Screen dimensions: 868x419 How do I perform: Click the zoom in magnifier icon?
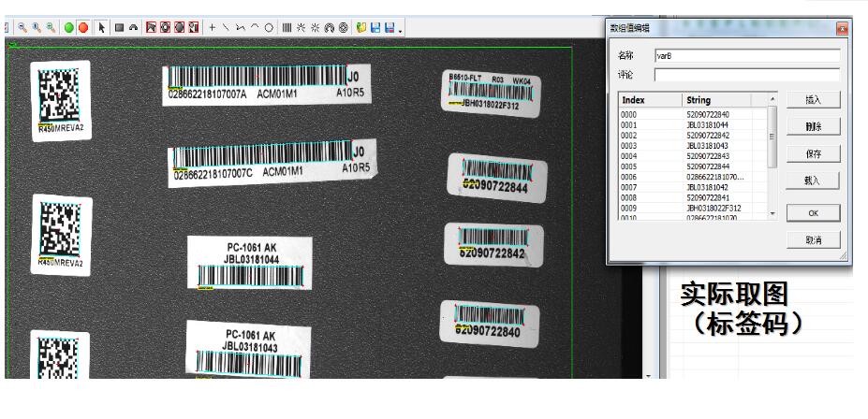pos(37,27)
